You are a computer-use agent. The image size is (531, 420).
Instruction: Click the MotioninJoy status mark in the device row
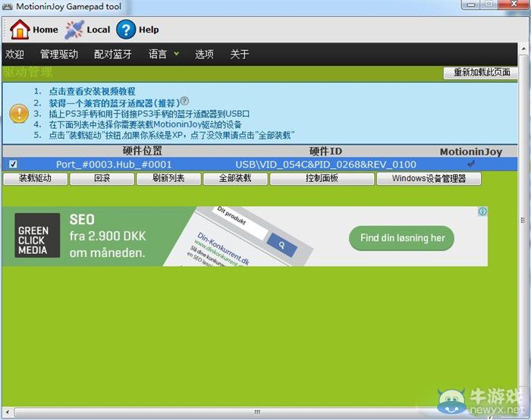pyautogui.click(x=471, y=165)
